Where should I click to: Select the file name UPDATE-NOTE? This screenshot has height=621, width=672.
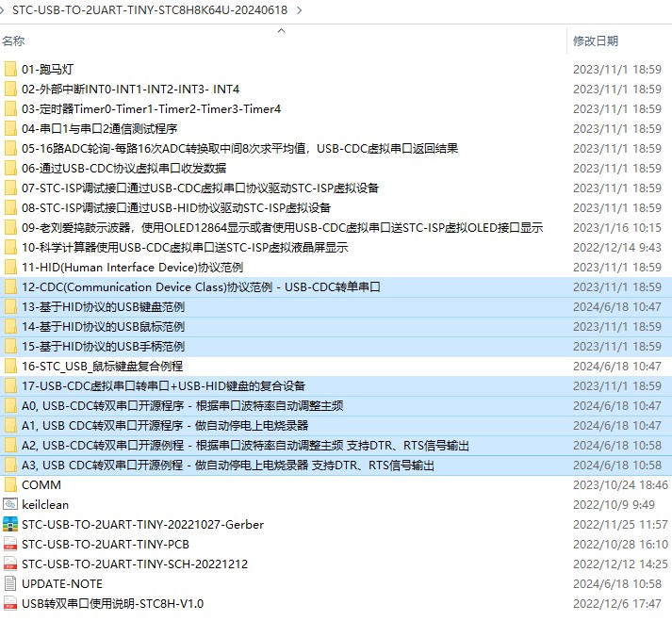[62, 583]
